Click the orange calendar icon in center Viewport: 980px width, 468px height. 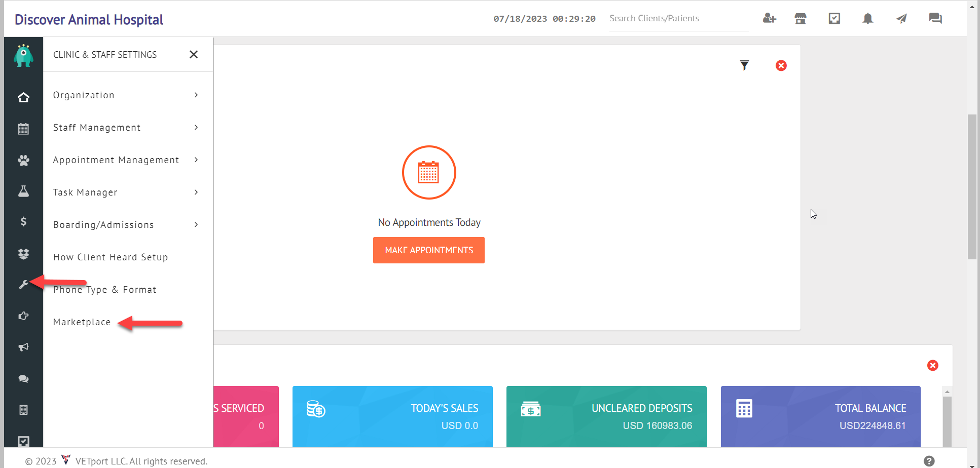coord(429,173)
